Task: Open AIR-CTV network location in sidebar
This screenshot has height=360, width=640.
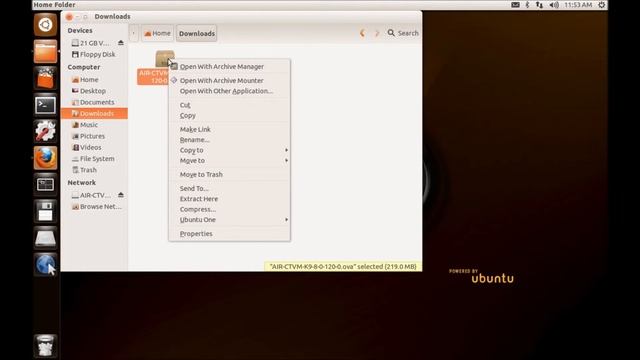Action: tap(91, 196)
